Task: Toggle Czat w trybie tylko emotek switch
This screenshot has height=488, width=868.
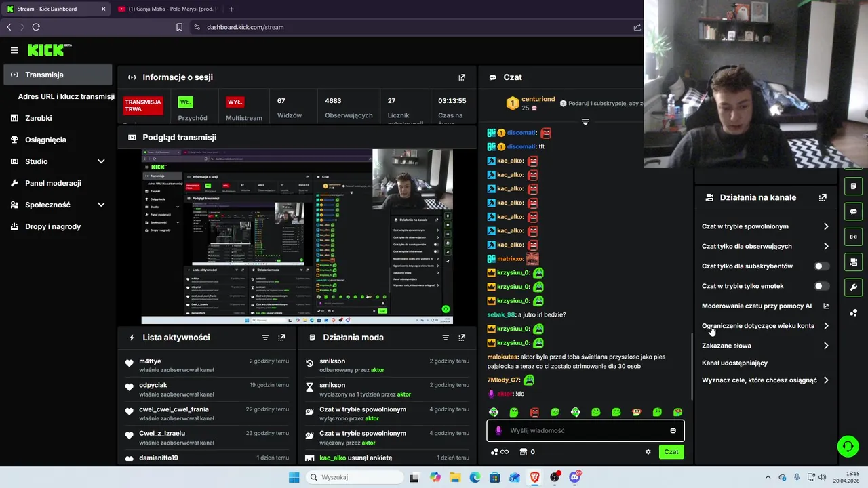Action: click(x=821, y=286)
